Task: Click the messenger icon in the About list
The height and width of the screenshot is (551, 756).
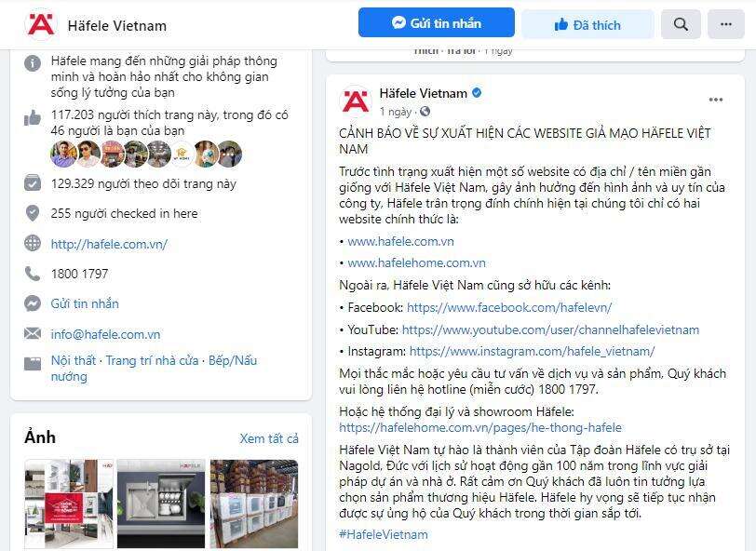Action: tap(33, 303)
